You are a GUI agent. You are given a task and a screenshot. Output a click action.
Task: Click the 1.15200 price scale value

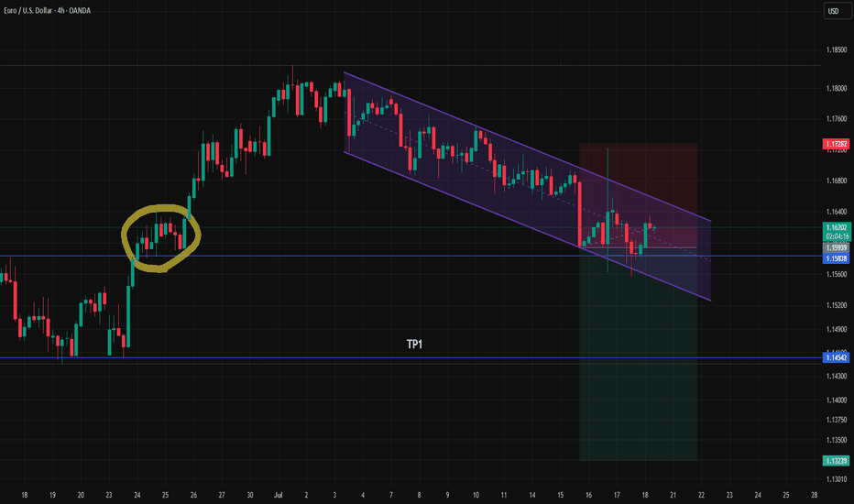[x=836, y=305]
